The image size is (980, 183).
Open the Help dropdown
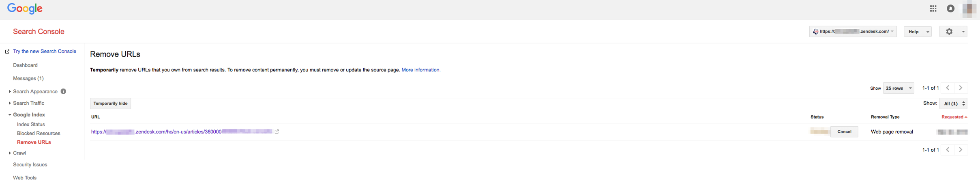click(x=918, y=32)
